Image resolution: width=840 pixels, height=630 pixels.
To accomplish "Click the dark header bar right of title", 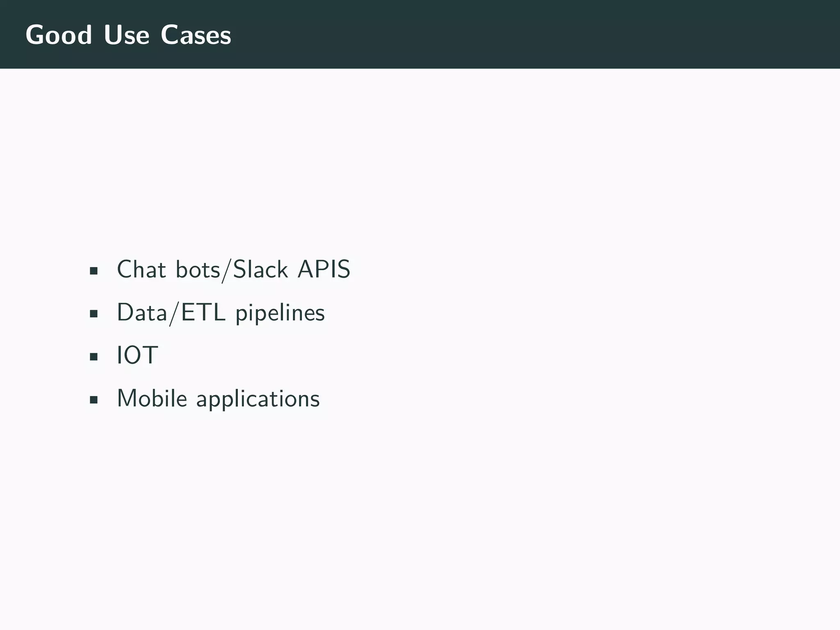I will click(533, 34).
